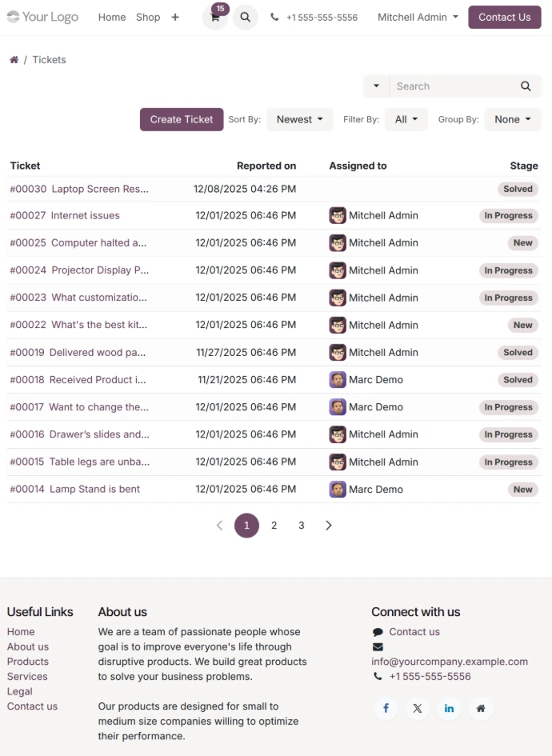
Task: Navigate to Home in the top menu
Action: (112, 17)
